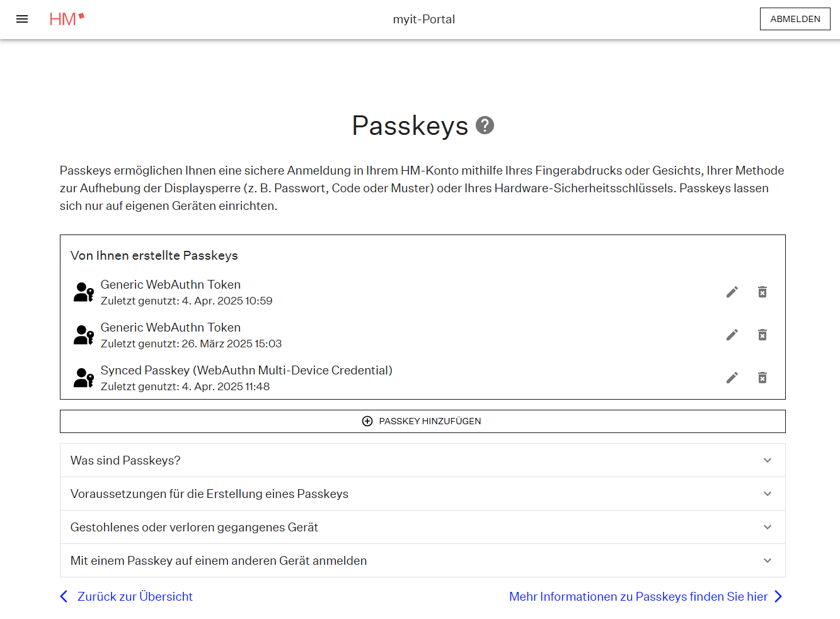
Task: Click the HM logo
Action: pos(66,19)
